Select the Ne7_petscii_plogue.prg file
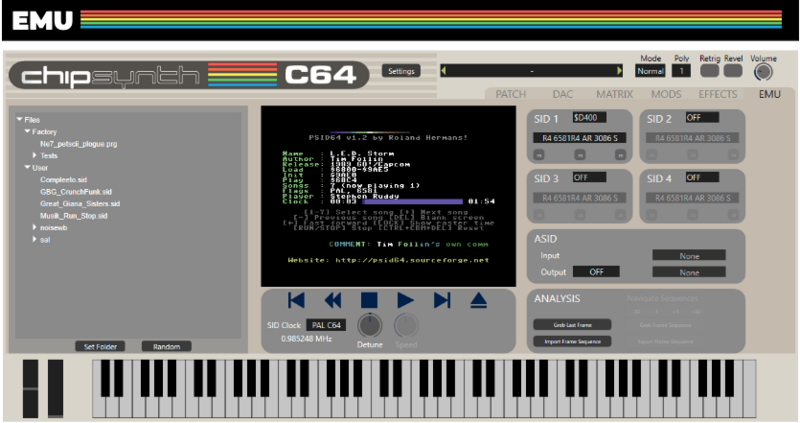 coord(79,144)
